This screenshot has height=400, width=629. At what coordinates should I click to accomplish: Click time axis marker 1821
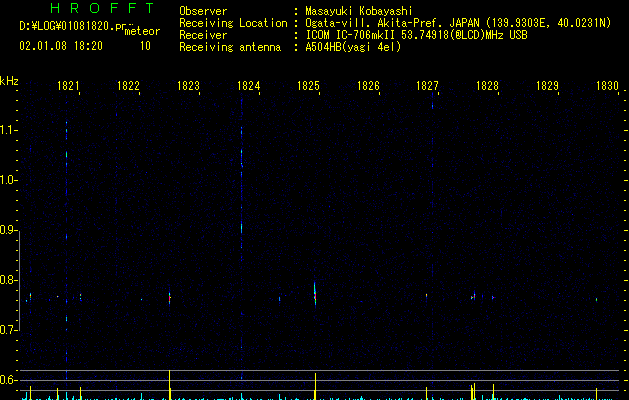[x=68, y=86]
